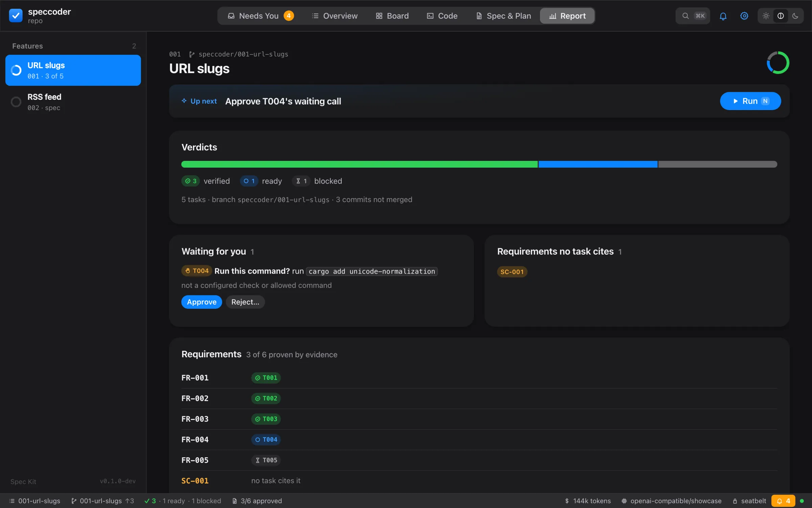Click version v0.1.0-dev text
The image size is (812, 508).
point(118,481)
